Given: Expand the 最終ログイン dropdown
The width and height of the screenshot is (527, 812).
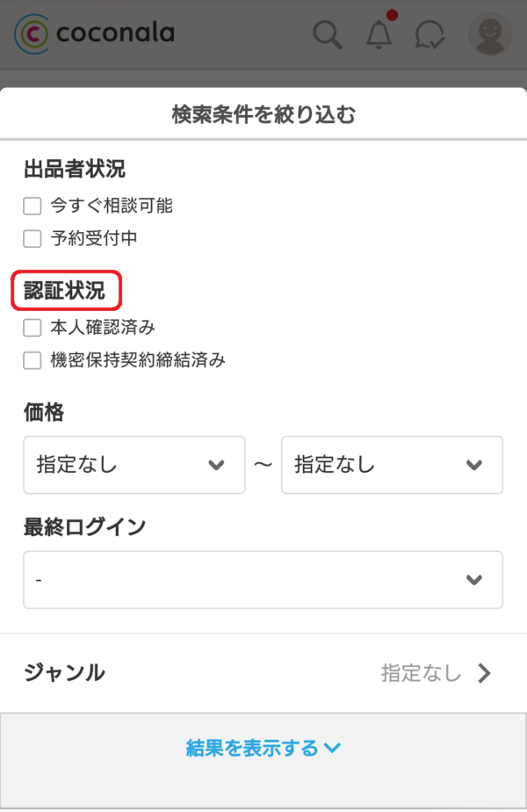Looking at the screenshot, I should 263,580.
